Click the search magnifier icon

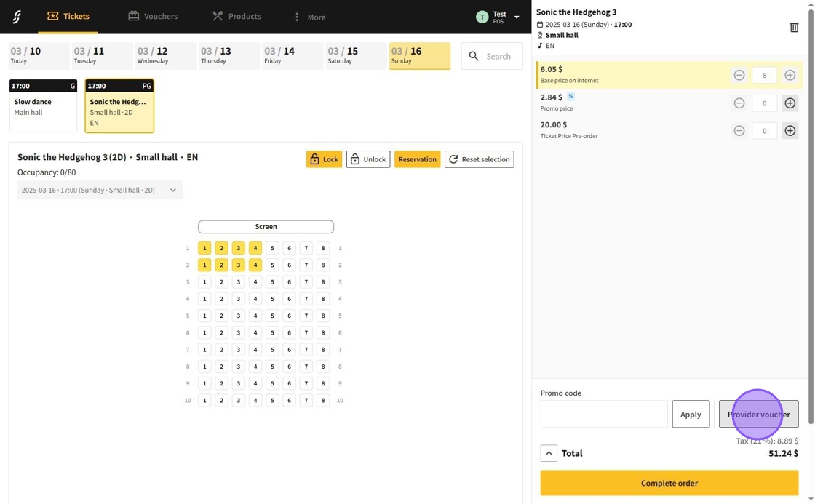tap(474, 56)
